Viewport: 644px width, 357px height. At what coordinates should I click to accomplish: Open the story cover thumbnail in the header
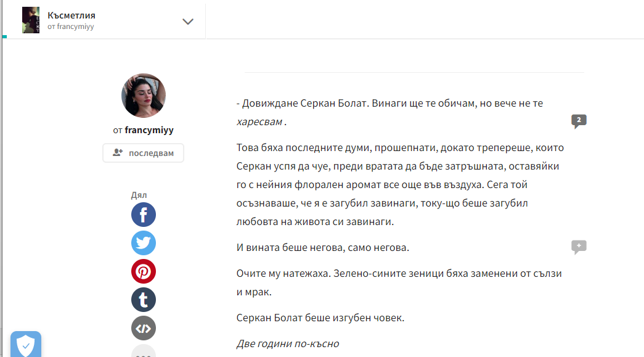pos(31,20)
